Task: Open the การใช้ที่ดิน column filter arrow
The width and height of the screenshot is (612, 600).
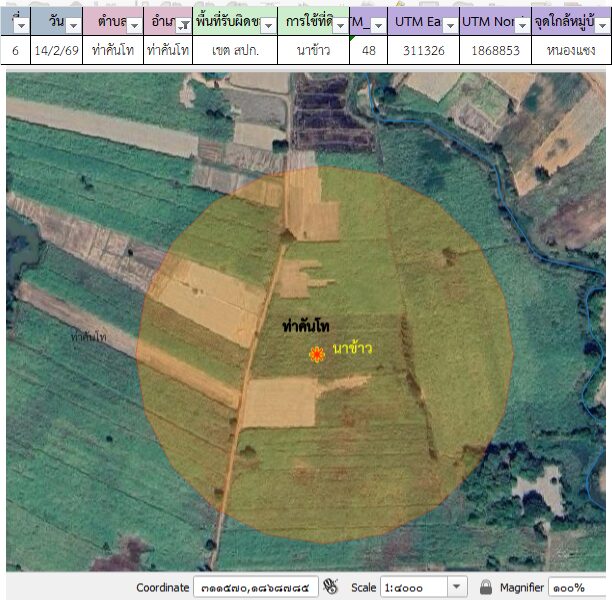Action: 340,26
